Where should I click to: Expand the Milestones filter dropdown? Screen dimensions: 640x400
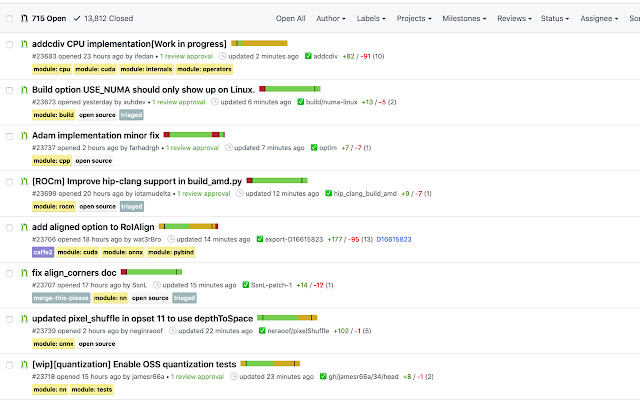coord(464,18)
